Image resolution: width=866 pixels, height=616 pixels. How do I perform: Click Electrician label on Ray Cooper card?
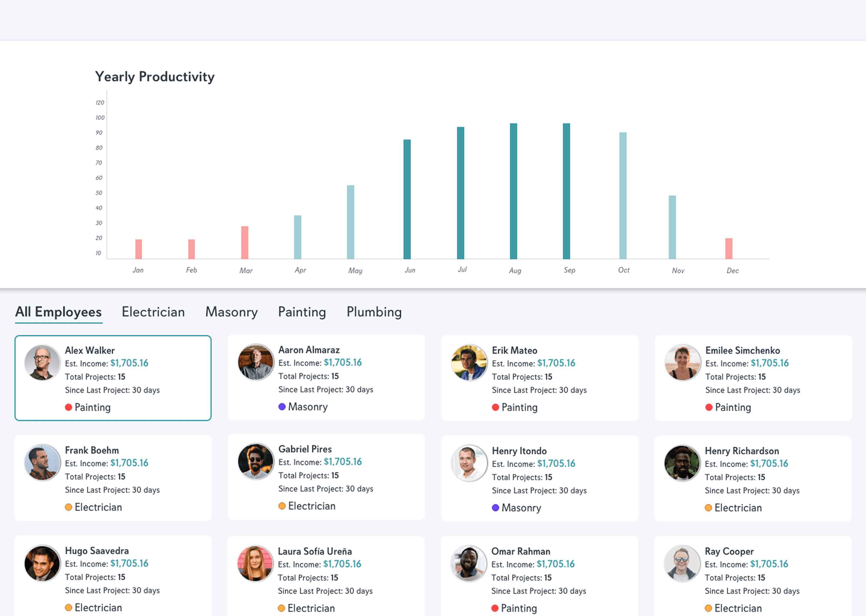(x=738, y=608)
